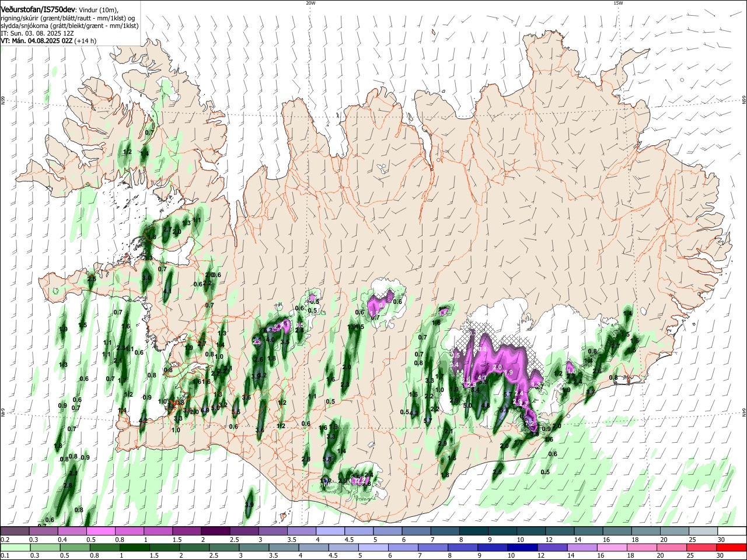Image resolution: width=747 pixels, height=560 pixels.
Task: Click the snow legend swatch starting at 2.5
Action: tap(245, 531)
